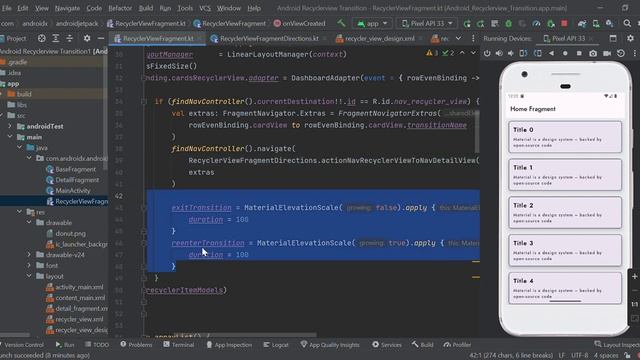Viewport: 640px width, 360px height.
Task: Hide the Project panel with minus icon
Action: click(101, 38)
